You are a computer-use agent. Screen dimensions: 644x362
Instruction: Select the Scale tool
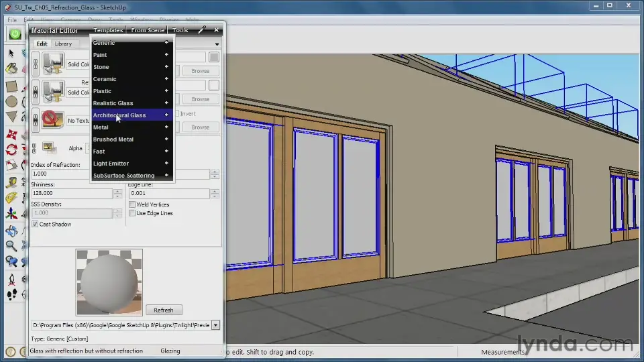coord(11,166)
